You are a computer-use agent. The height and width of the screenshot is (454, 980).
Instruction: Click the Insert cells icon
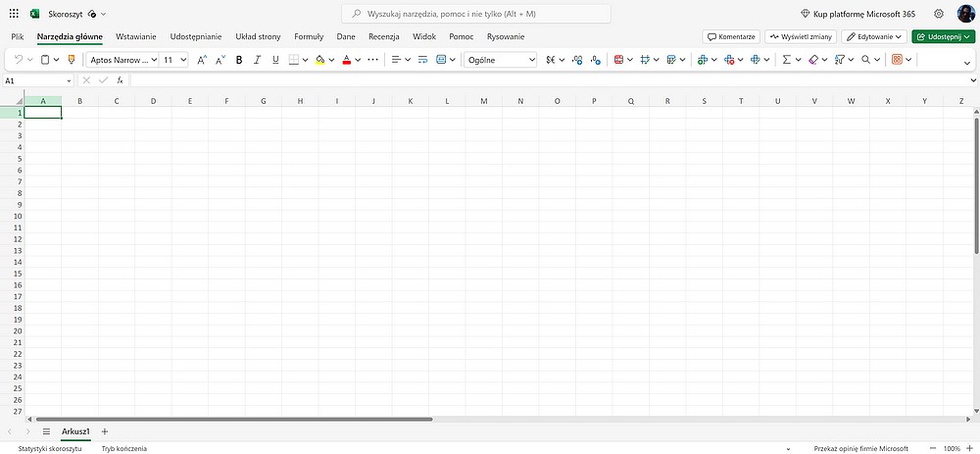point(703,60)
